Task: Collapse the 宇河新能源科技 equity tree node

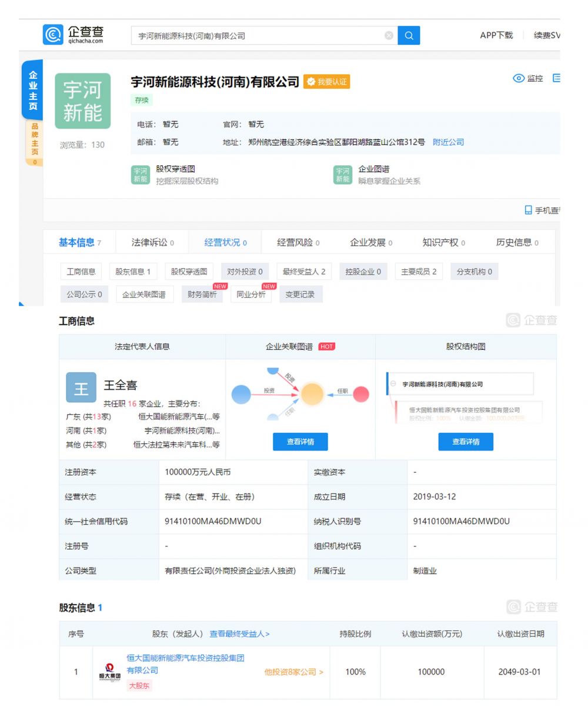Action: (393, 384)
